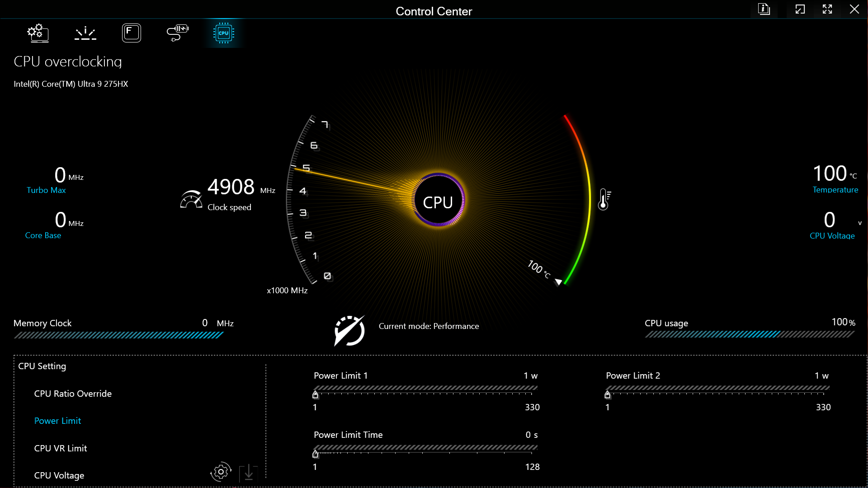This screenshot has height=488, width=868.
Task: Click the save/apply download arrow icon
Action: pos(248,473)
